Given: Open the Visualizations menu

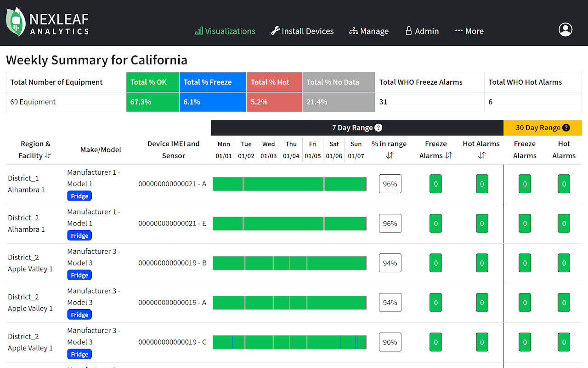Looking at the screenshot, I should [x=225, y=31].
